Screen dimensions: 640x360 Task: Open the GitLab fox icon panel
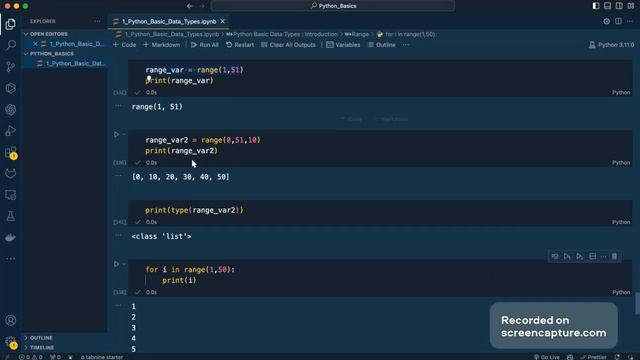(11, 173)
